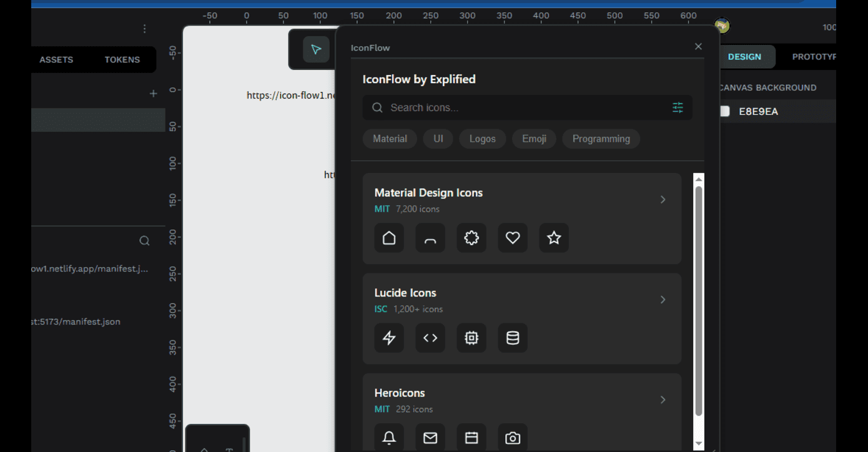Expand the Lucide Icons collection chevron
868x452 pixels.
click(x=663, y=300)
